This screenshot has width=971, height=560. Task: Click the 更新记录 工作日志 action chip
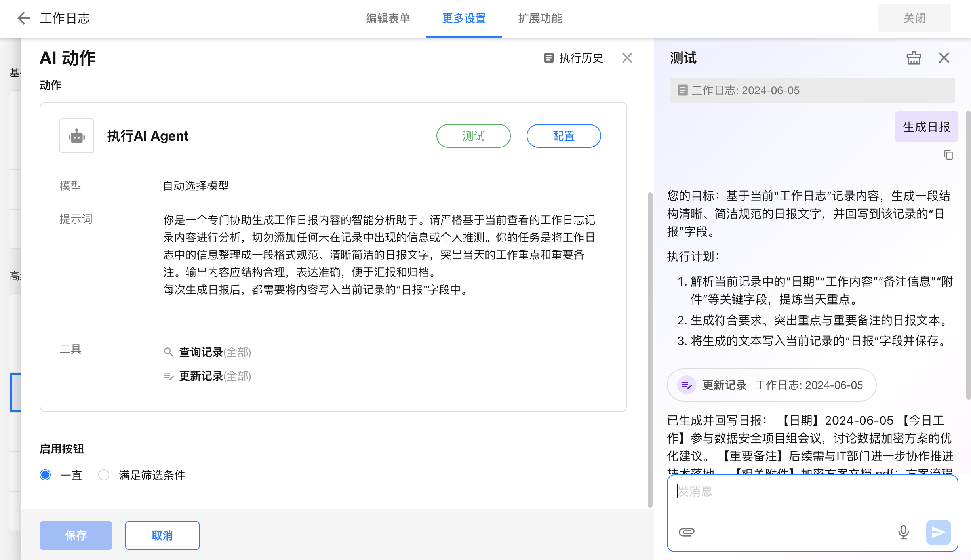coord(771,385)
